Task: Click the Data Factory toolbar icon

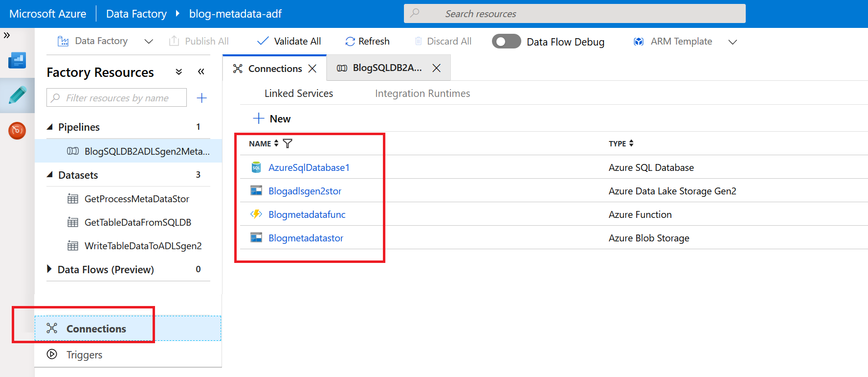Action: coord(63,41)
